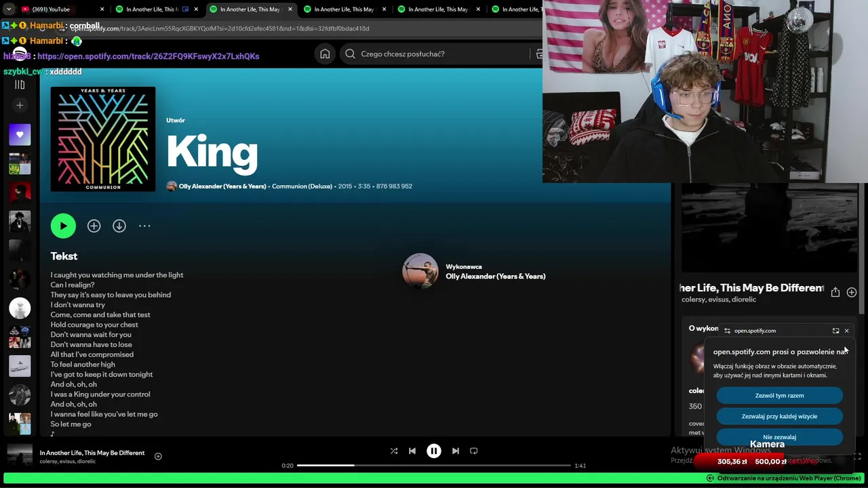Image resolution: width=868 pixels, height=488 pixels.
Task: Click lyric 'I caught you watching me under the light'
Action: (x=117, y=275)
